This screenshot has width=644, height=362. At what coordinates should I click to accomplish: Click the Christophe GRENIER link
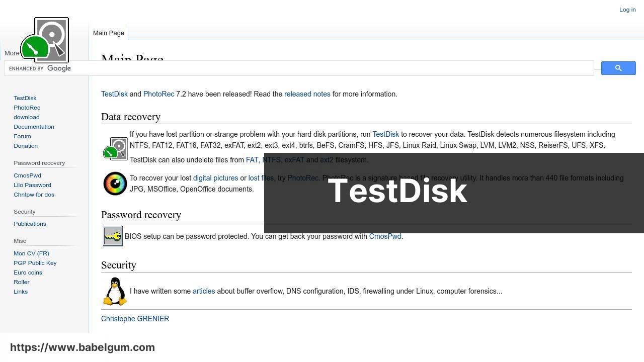135,319
